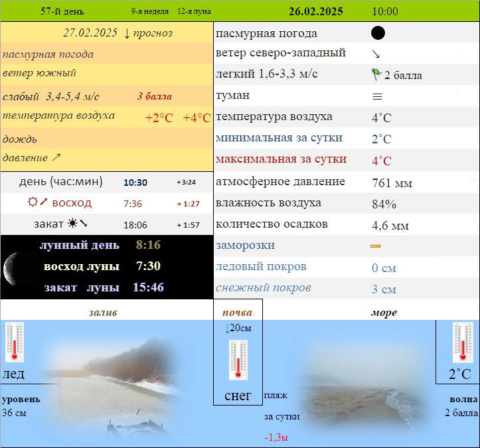Select forecast 'слабый 3,4-5,4 м/с' text
Screen dimensions: 480x448
point(51,97)
